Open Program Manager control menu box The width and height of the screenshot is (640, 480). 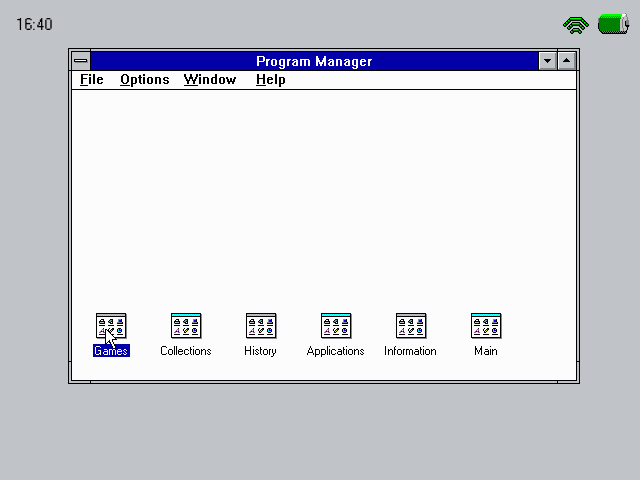pos(81,61)
